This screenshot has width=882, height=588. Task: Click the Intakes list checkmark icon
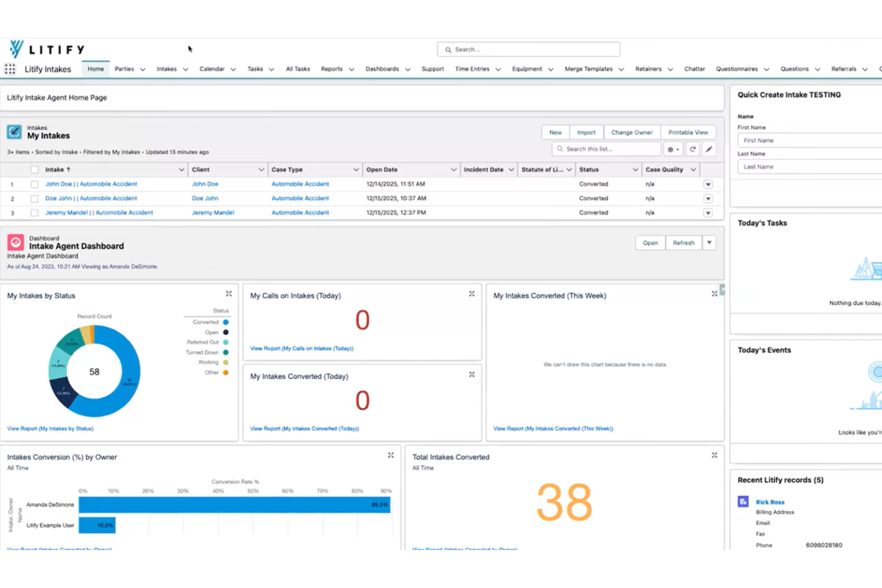pos(14,132)
